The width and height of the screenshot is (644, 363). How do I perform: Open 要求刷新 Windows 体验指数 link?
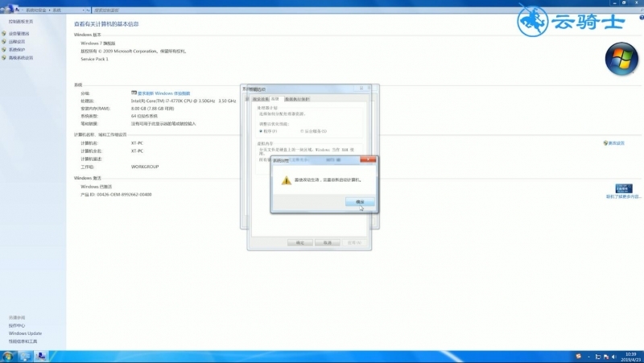[x=163, y=93]
